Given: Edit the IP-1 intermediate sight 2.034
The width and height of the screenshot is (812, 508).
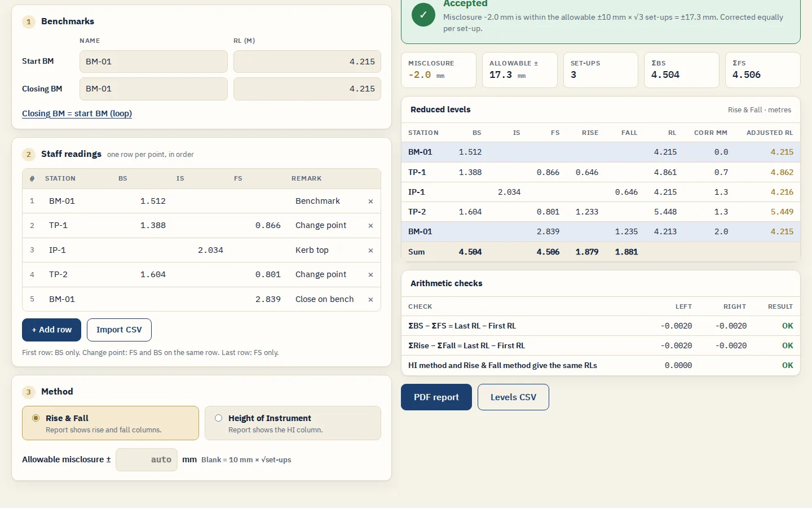Looking at the screenshot, I should click(x=199, y=251).
